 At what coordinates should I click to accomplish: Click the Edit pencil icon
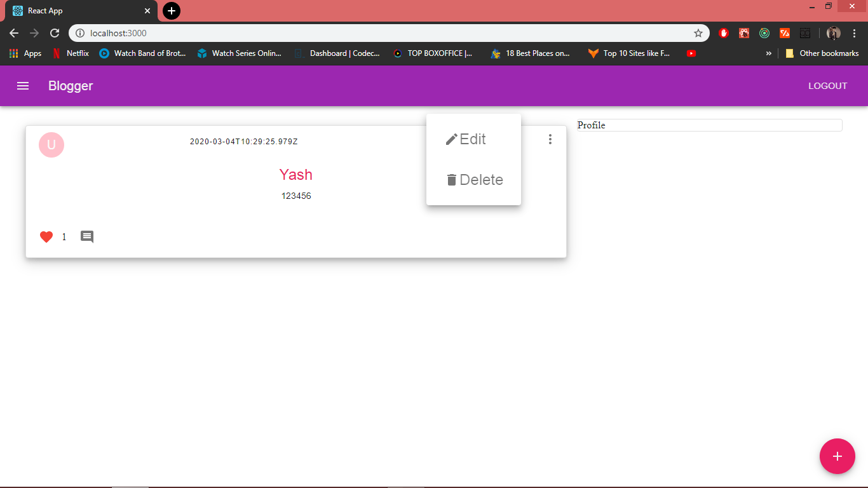point(451,138)
